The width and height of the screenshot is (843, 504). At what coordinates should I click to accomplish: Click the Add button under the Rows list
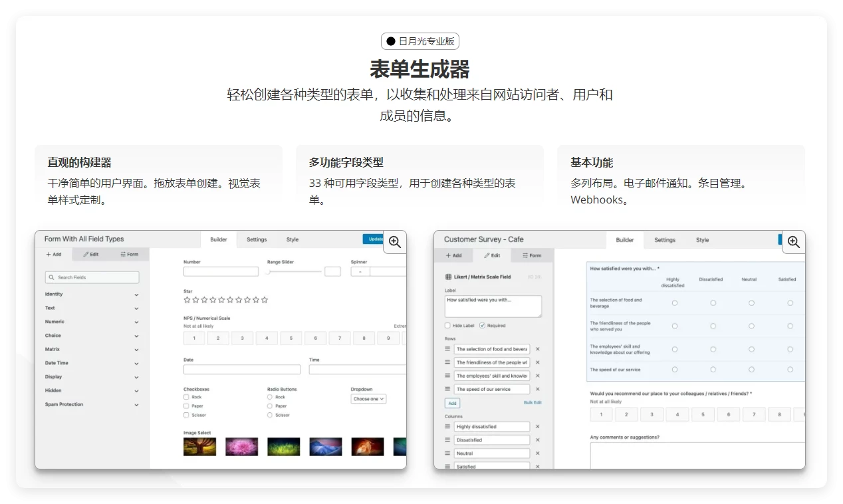[x=452, y=403]
